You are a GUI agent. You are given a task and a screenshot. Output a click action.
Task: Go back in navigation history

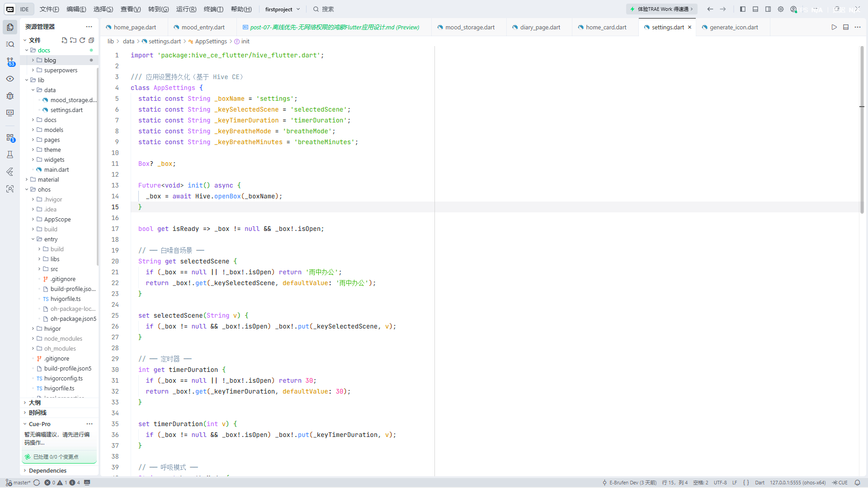pyautogui.click(x=710, y=9)
